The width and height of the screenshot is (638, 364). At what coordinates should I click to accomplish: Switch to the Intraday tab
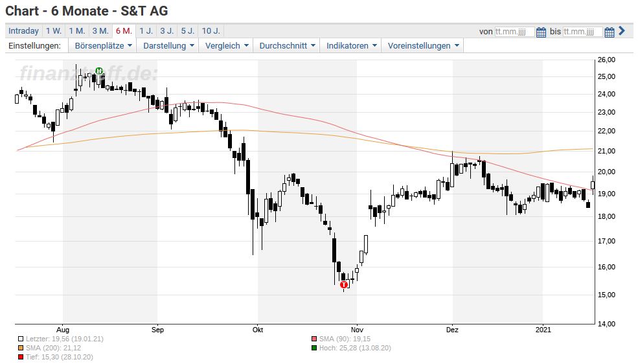coord(23,31)
